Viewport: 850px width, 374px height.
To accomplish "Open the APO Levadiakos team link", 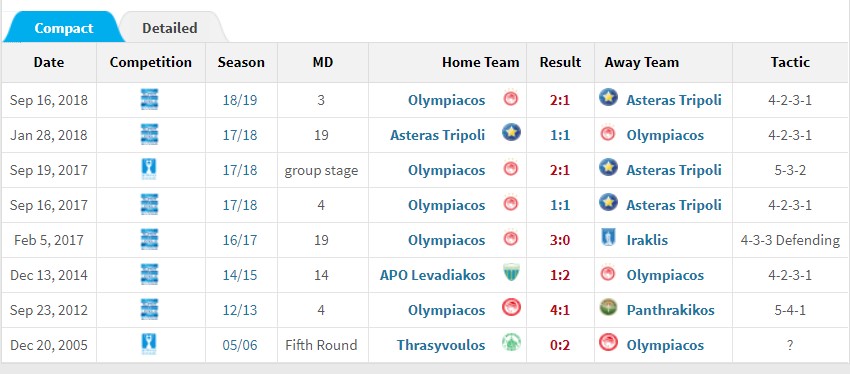I will tap(432, 275).
